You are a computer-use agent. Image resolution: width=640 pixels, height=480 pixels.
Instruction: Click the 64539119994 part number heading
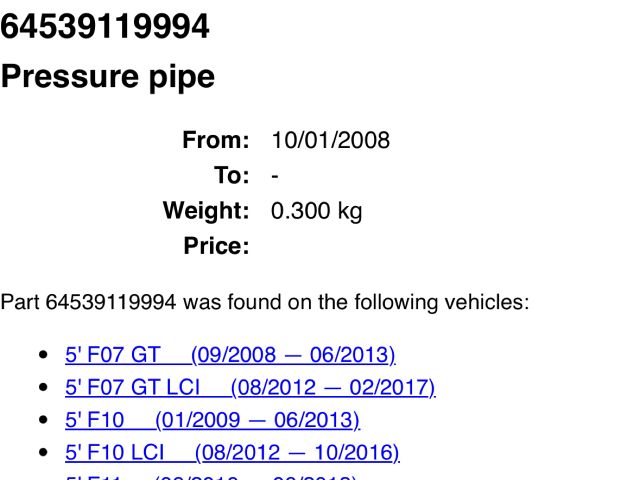click(105, 27)
